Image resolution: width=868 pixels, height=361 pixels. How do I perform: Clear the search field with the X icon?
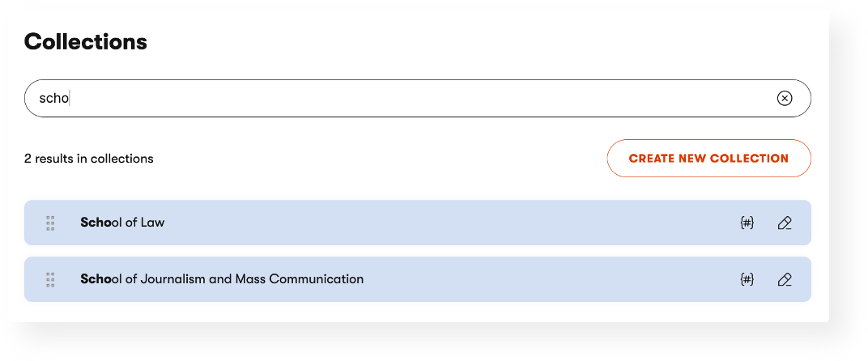point(785,99)
